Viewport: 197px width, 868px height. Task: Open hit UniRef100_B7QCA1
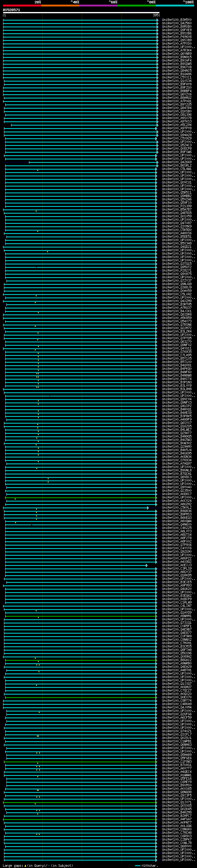pyautogui.click(x=177, y=474)
